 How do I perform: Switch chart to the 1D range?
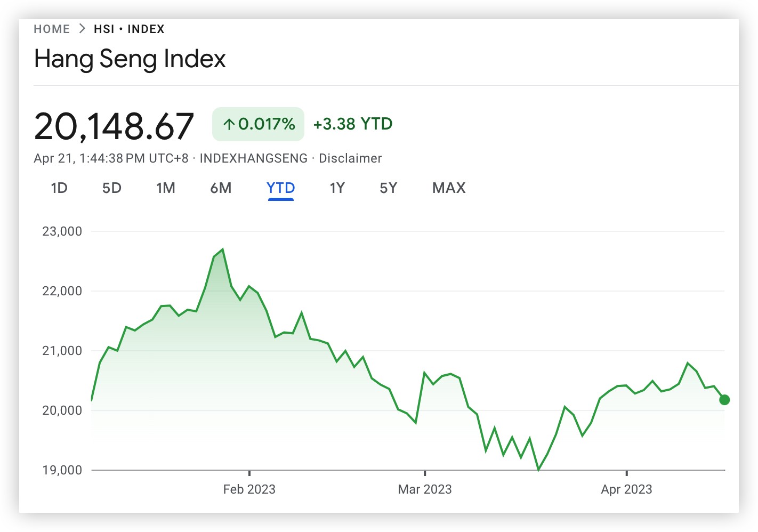[x=59, y=188]
